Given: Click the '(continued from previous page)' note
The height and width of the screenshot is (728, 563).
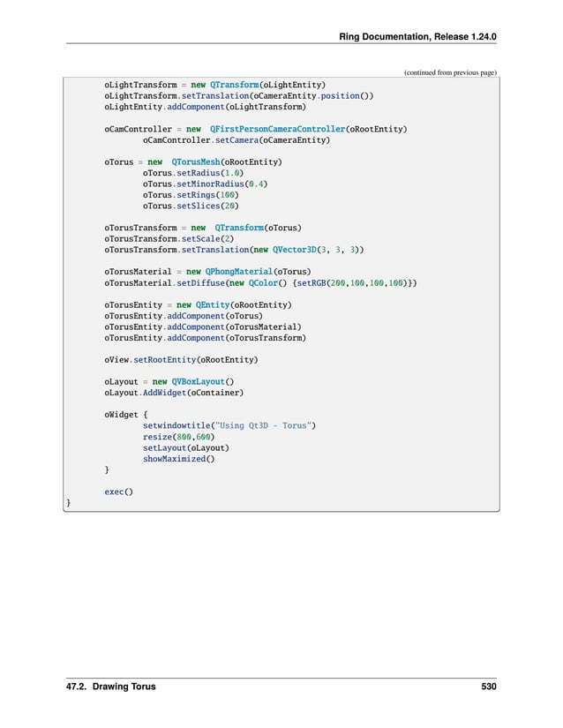Looking at the screenshot, I should click(450, 72).
